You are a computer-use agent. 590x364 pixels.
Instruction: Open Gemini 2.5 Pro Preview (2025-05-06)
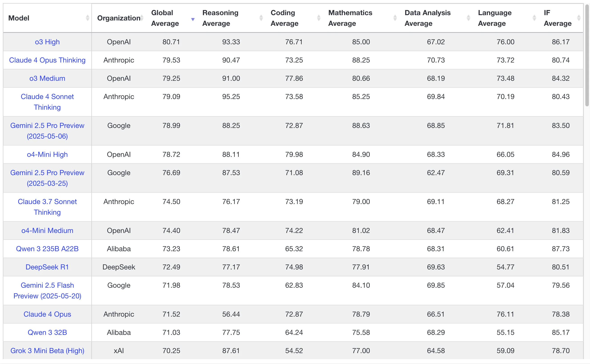pyautogui.click(x=47, y=131)
